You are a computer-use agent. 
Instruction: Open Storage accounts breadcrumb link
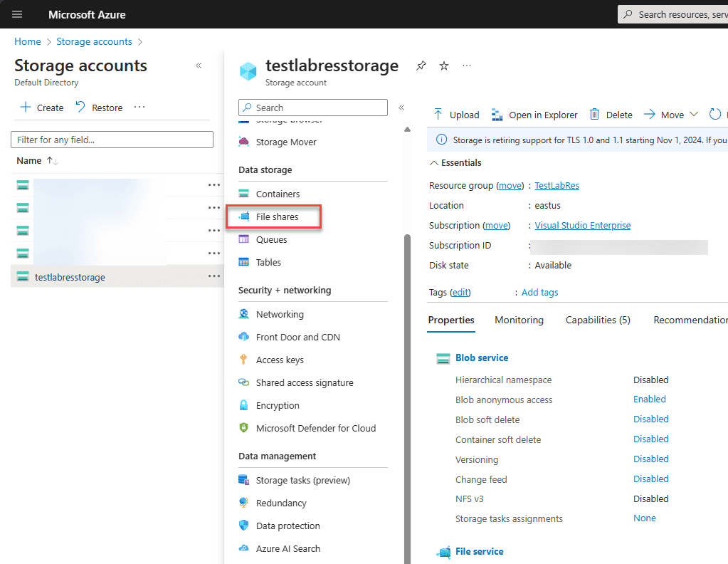tap(94, 41)
